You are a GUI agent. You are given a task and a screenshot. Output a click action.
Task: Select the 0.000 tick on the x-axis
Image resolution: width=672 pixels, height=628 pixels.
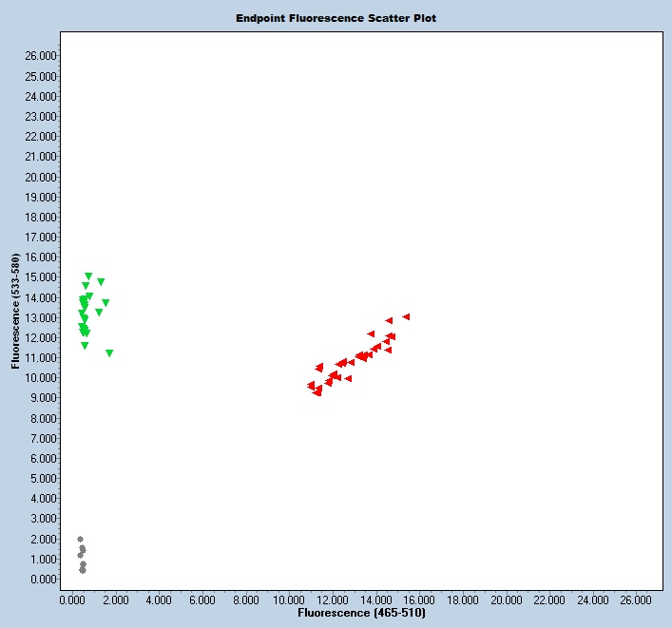[x=72, y=599]
